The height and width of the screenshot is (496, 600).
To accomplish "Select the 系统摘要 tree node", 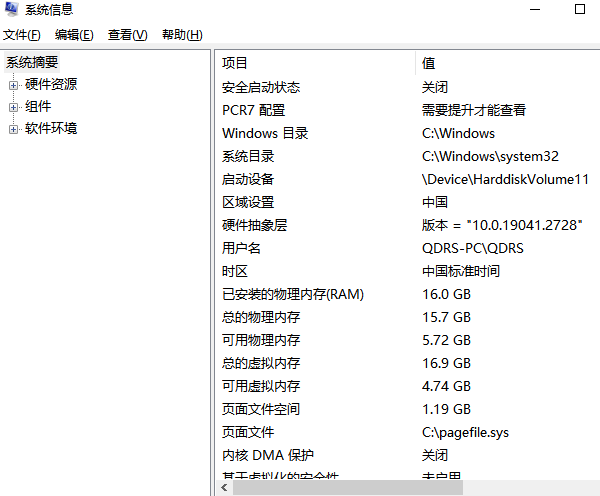I will pyautogui.click(x=32, y=62).
